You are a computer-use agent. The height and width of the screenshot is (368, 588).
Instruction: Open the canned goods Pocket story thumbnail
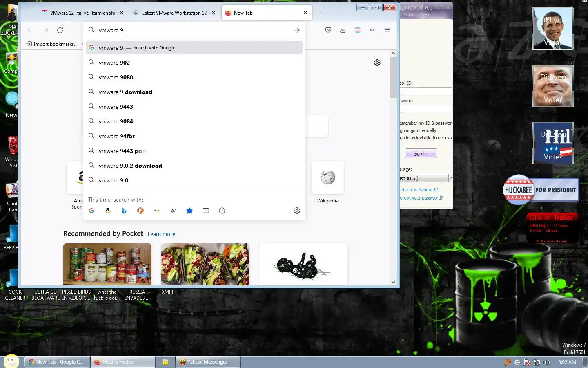click(107, 265)
